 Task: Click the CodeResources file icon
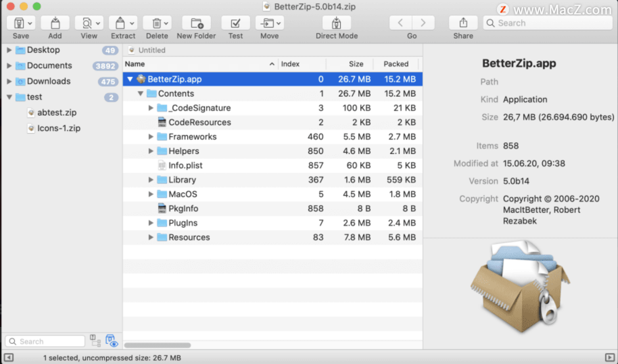162,122
